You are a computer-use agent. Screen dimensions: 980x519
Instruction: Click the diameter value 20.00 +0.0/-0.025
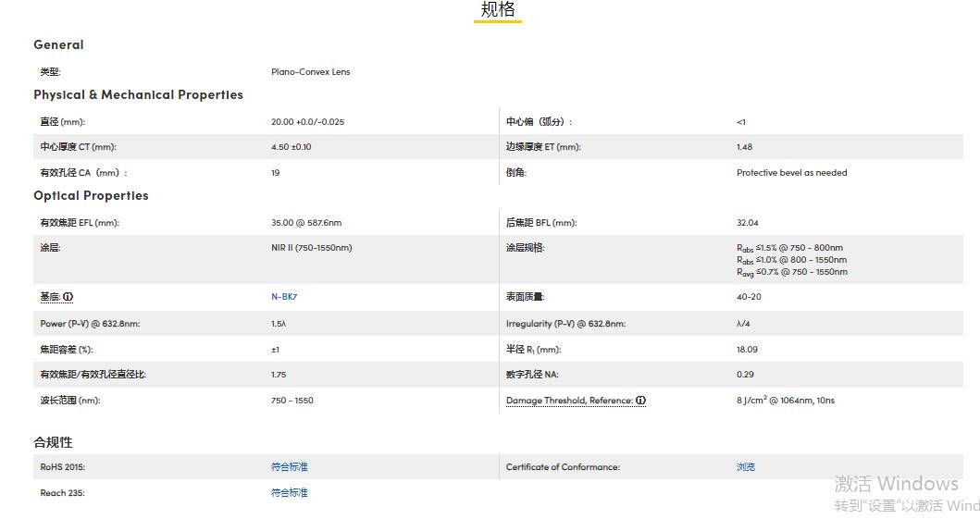point(307,122)
